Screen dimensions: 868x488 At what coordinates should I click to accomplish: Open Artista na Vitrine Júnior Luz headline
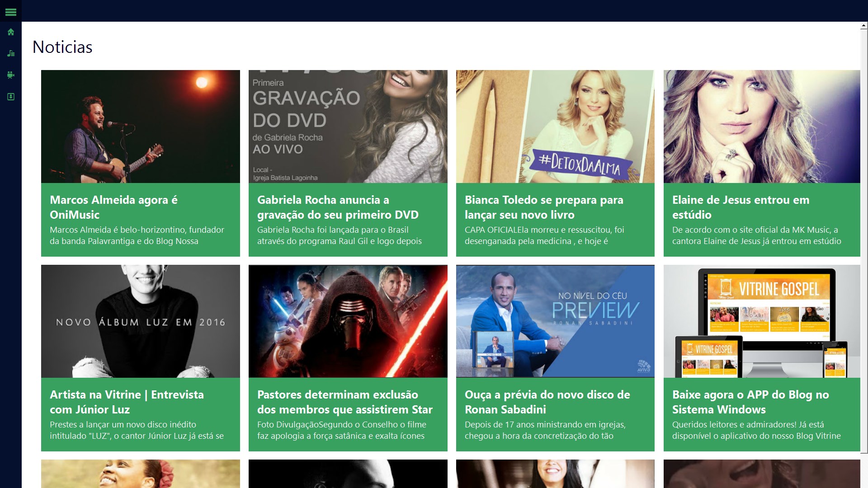127,402
